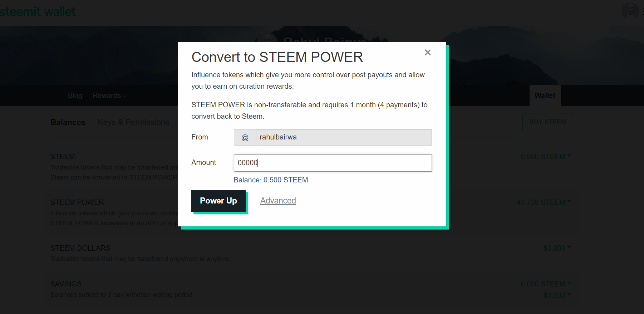Switch to the Wallet tab
Screen dimensions: 644x314
[x=545, y=95]
